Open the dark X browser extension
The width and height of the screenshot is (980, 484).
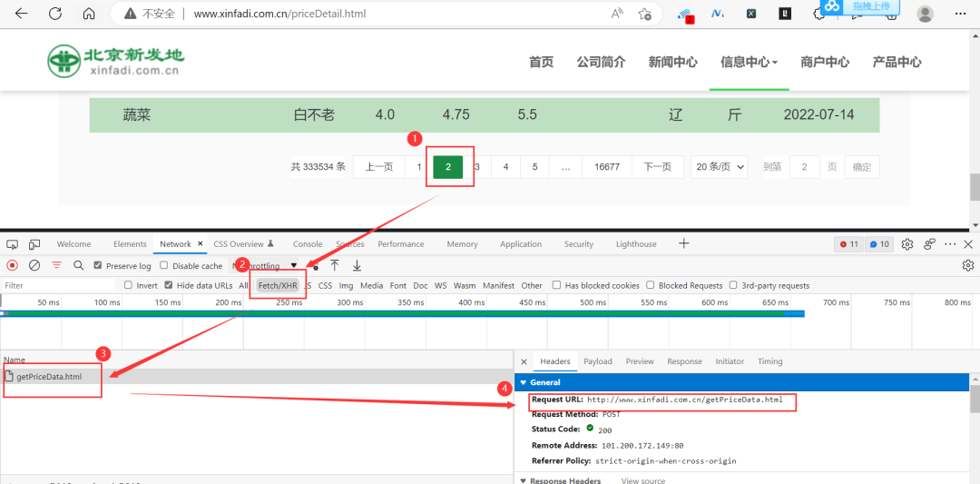pos(751,14)
